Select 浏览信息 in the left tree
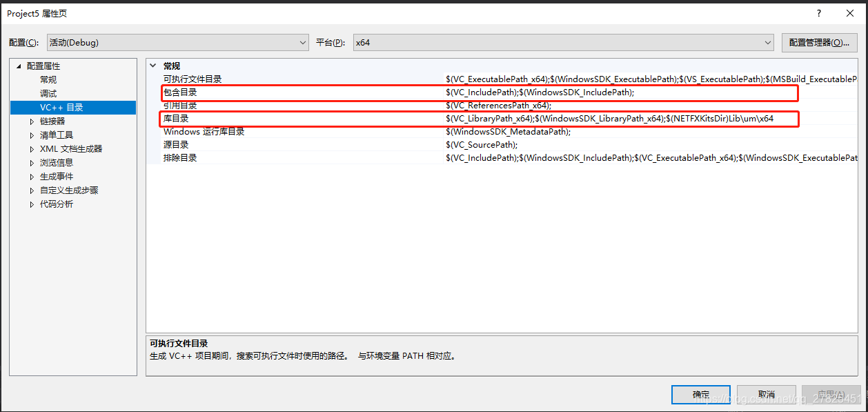Screen dimensions: 868x412 click(57, 162)
